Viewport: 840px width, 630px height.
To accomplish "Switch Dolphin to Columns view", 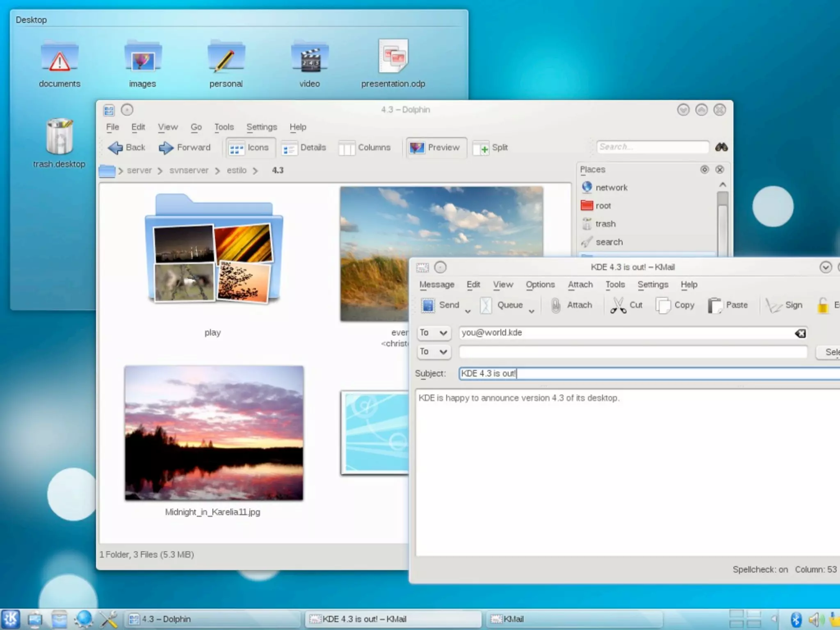I will pos(364,148).
